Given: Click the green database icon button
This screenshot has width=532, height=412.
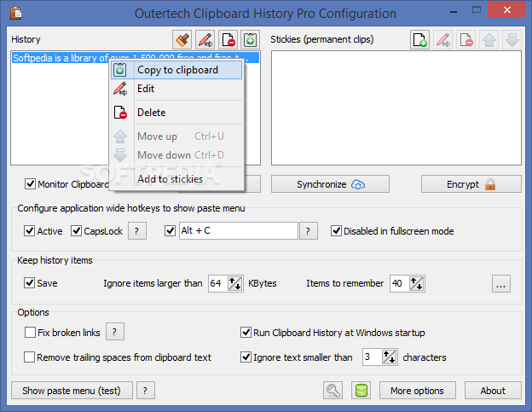Looking at the screenshot, I should click(361, 391).
